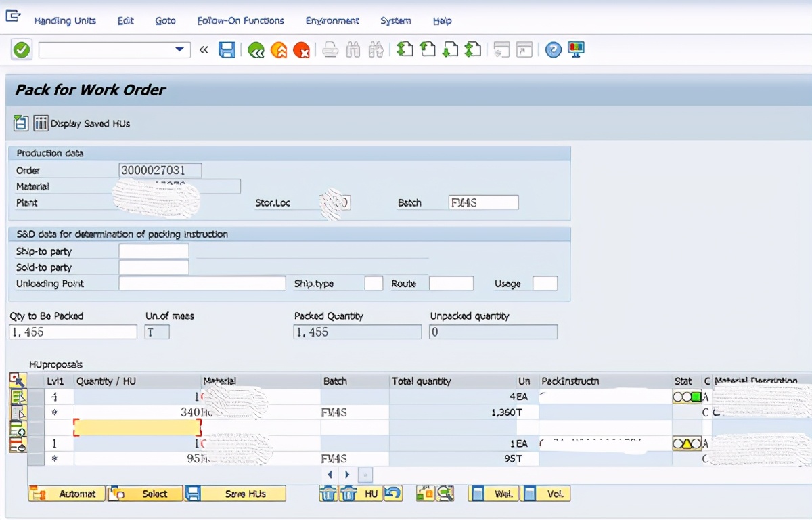Click the Automat button
Viewport: 812px width, 520px height.
pos(67,494)
